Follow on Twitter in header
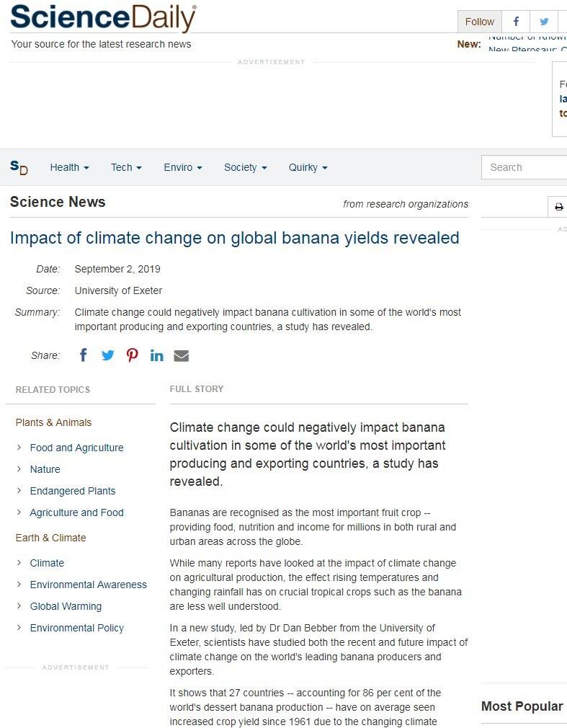Image resolution: width=567 pixels, height=728 pixels. point(544,22)
